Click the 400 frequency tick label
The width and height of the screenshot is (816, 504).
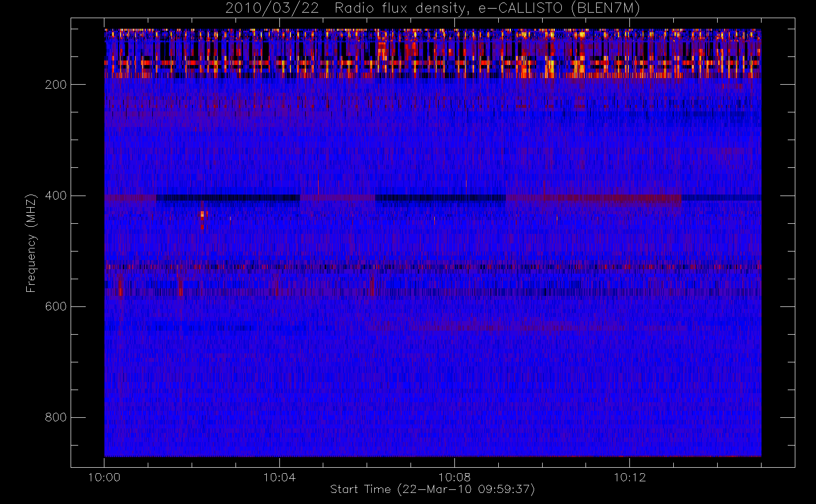(55, 196)
